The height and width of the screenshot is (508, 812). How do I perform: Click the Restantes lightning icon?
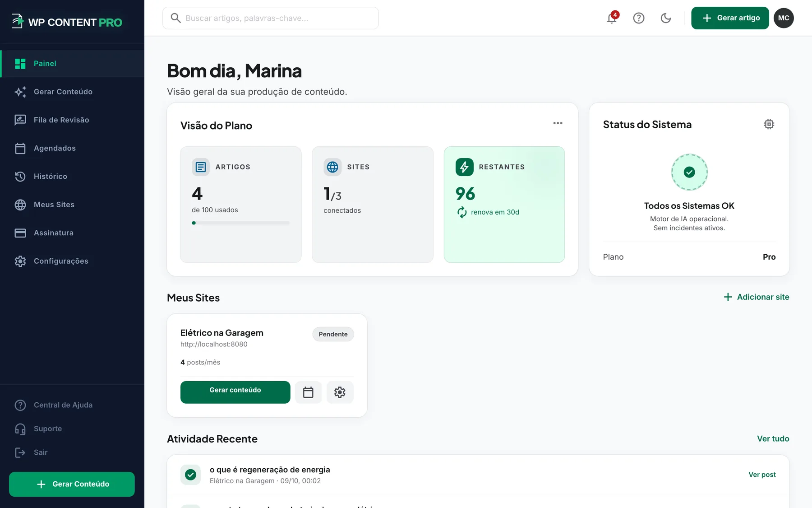coord(465,167)
